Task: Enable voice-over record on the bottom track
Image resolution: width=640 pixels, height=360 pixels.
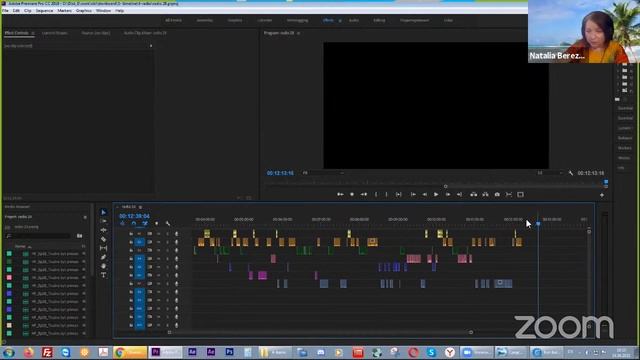Action: click(177, 325)
